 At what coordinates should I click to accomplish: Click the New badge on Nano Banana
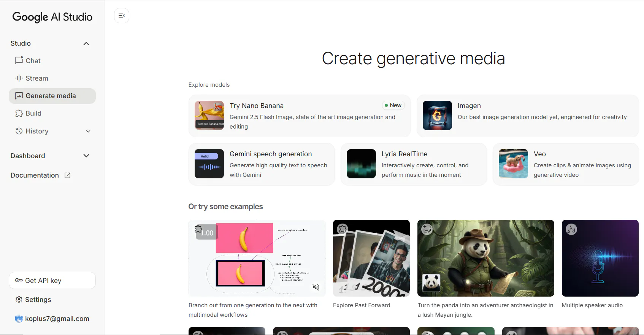393,105
